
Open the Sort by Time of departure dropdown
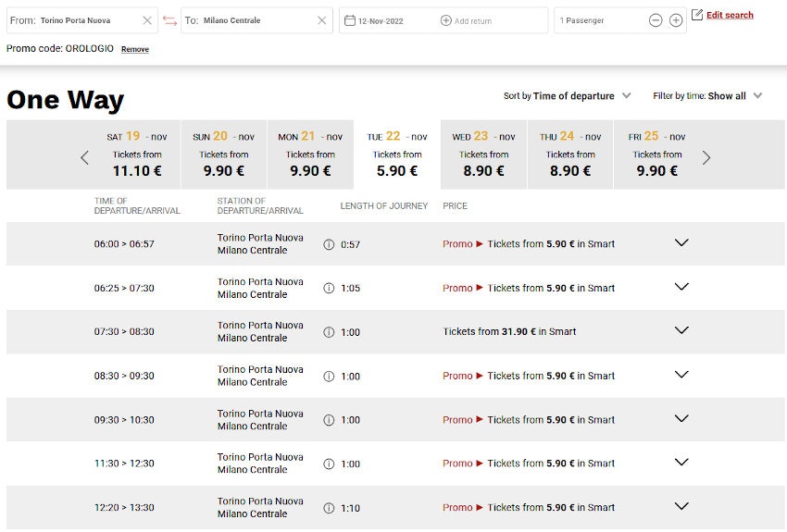627,95
